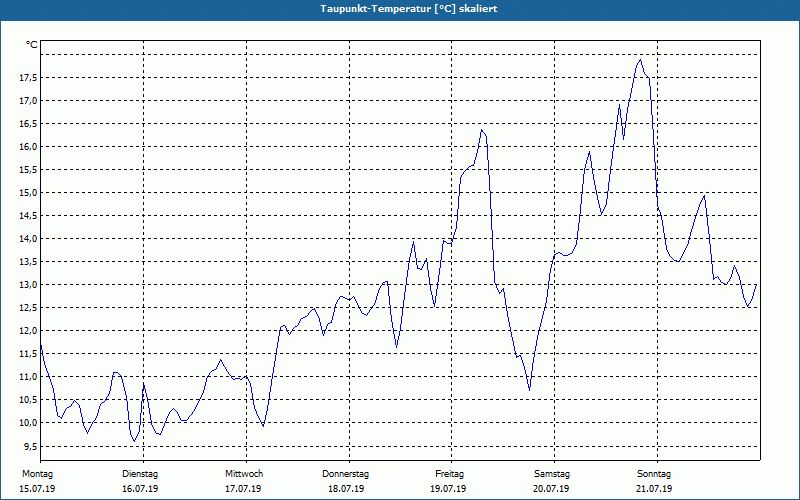Select the 14,5 y-axis label
Screen dimensions: 800x500
(x=28, y=216)
